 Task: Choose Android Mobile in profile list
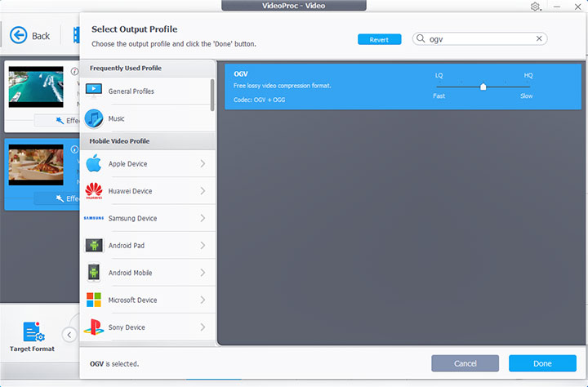point(148,273)
